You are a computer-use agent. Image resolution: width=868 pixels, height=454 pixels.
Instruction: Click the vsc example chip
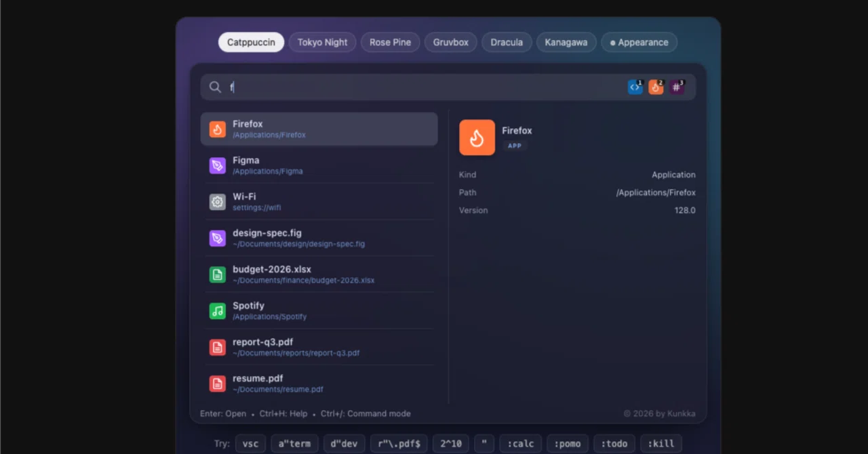250,444
